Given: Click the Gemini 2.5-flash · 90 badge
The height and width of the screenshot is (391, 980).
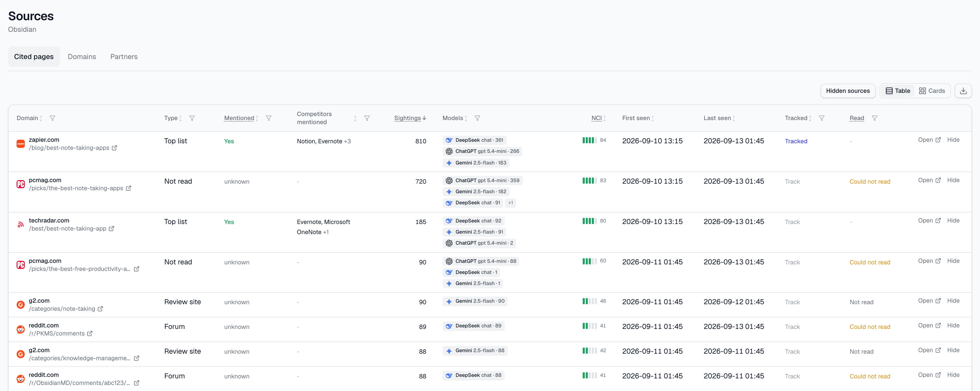Looking at the screenshot, I should [x=475, y=301].
